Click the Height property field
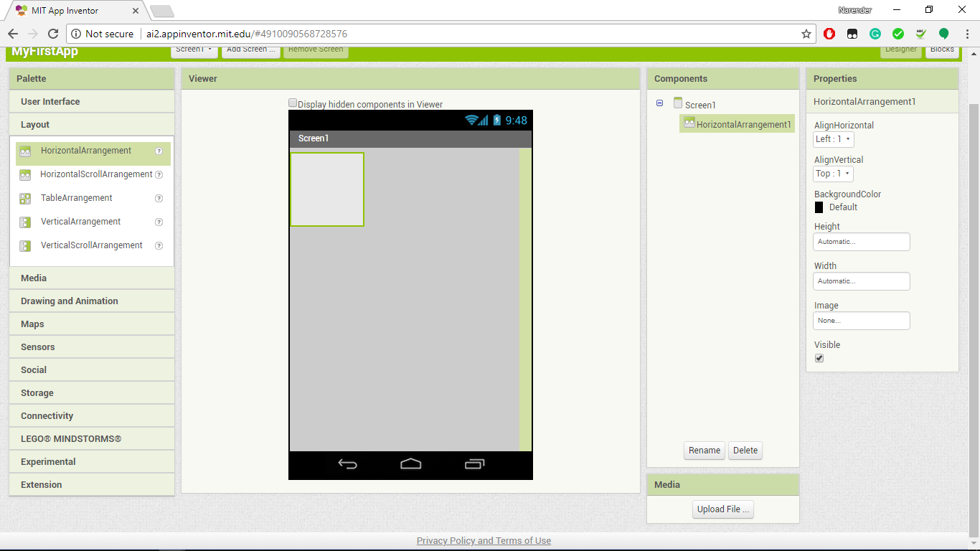The height and width of the screenshot is (551, 980). click(862, 242)
